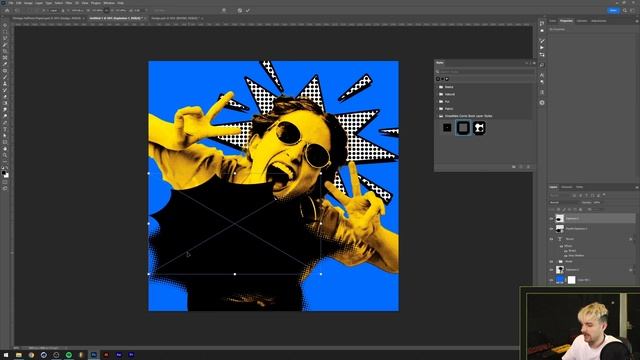Open the layer filter kind dropdown

pos(560,196)
